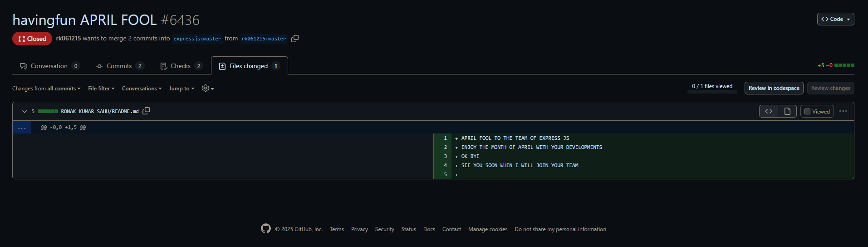Screen dimensions: 868x247
Task: Show rich diff file view icon
Action: click(x=787, y=111)
